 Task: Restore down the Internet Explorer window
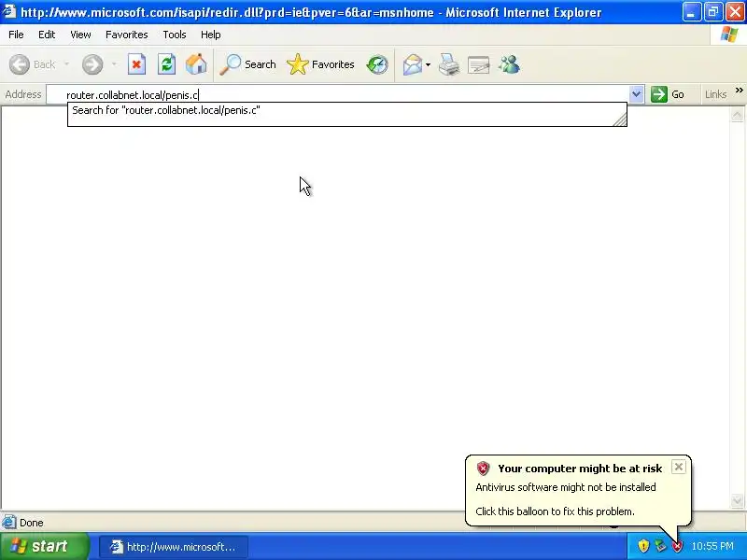tap(713, 12)
